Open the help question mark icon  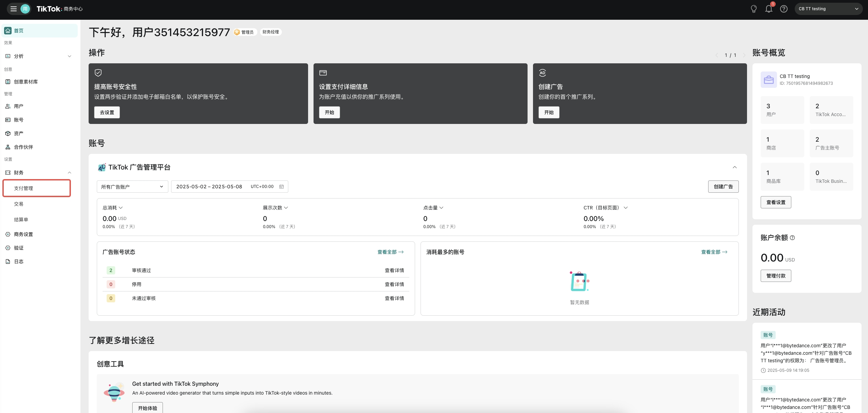point(784,9)
